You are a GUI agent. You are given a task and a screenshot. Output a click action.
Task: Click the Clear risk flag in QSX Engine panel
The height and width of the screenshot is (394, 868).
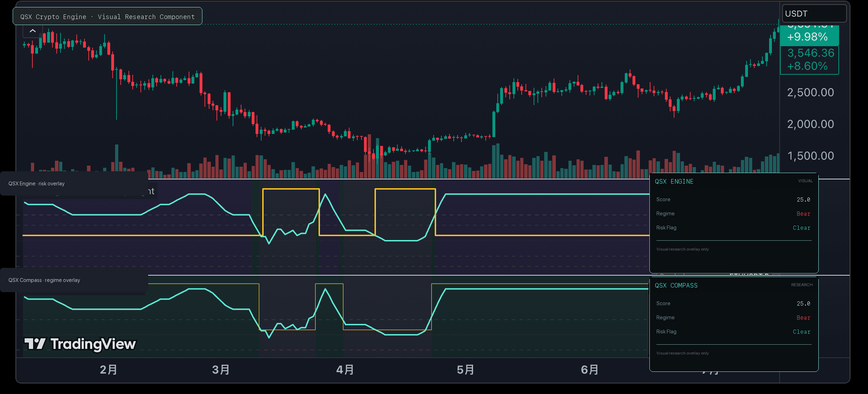(801, 228)
